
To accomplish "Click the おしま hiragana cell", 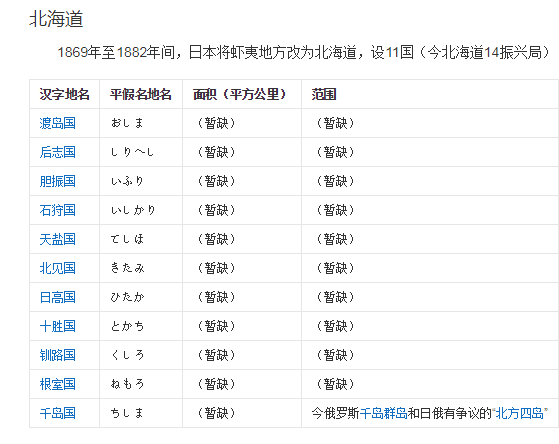I will pyautogui.click(x=127, y=123).
